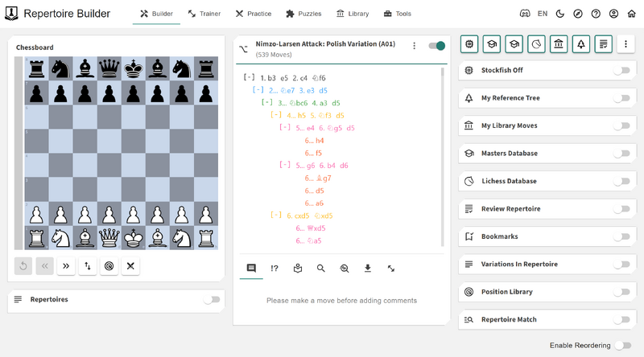Viewport: 644px width, 357px height.
Task: Toggle Enable Reordering switch
Action: (x=621, y=345)
